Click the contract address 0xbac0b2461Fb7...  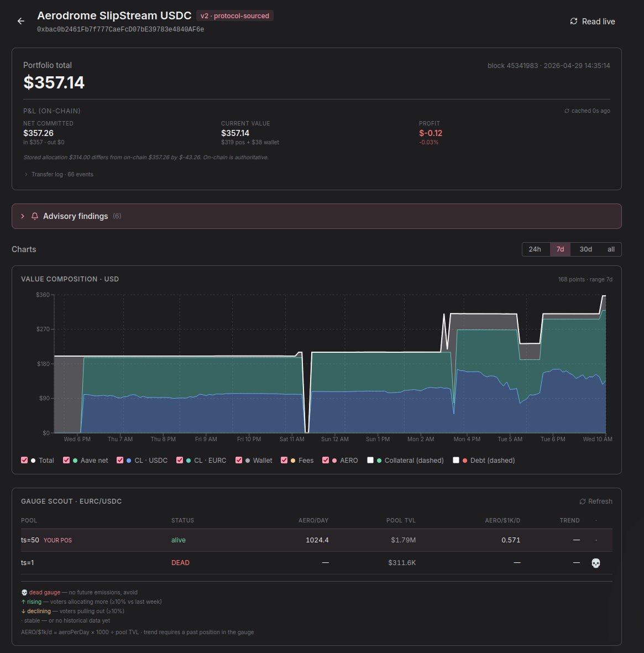(x=121, y=29)
